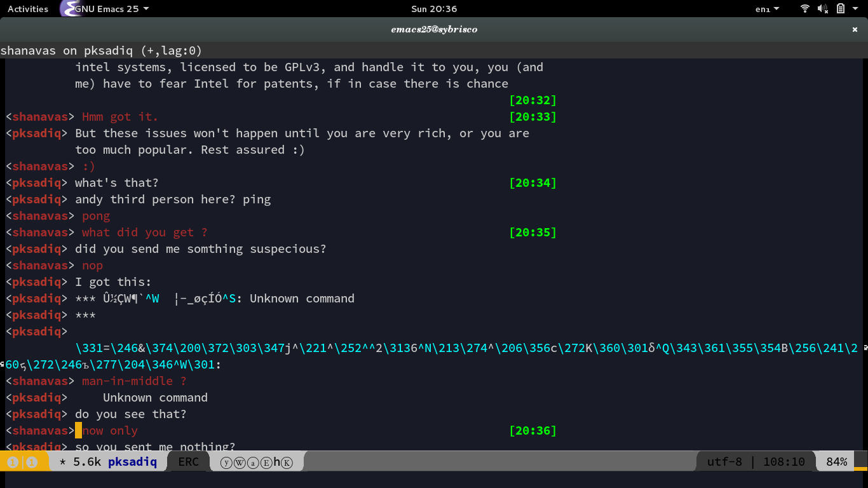Click the line "intel systems, licensed to be GPLv3"
Screen dimensions: 868x488
pos(309,67)
